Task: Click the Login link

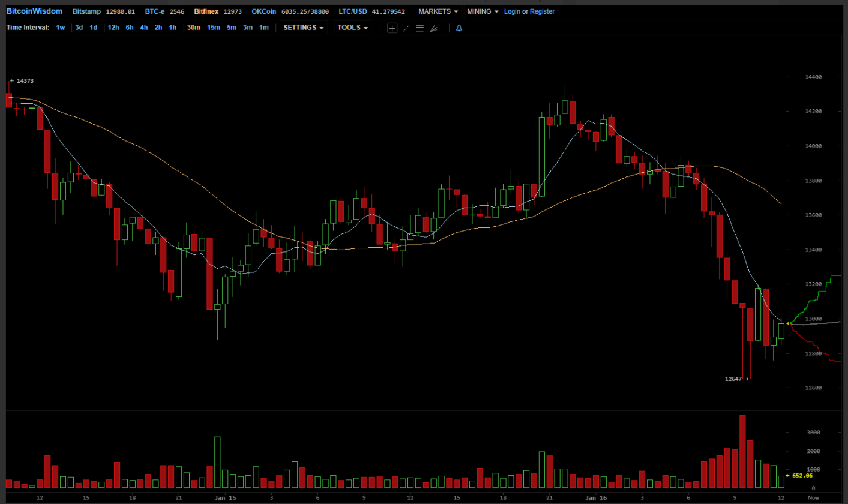Action: coord(512,11)
